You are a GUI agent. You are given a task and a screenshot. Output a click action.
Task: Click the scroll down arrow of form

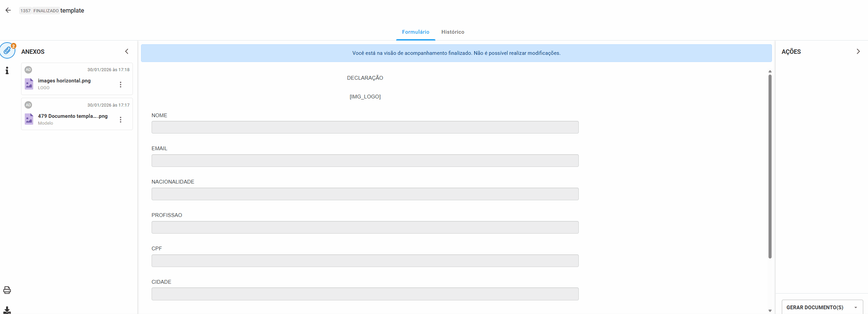[x=770, y=311]
